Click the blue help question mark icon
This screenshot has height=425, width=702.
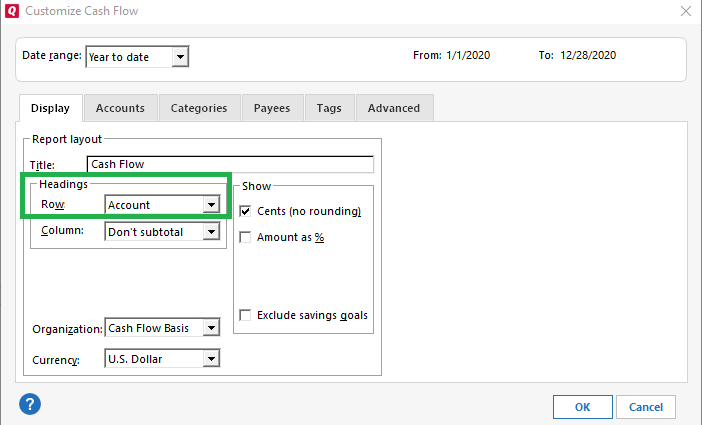pyautogui.click(x=30, y=404)
